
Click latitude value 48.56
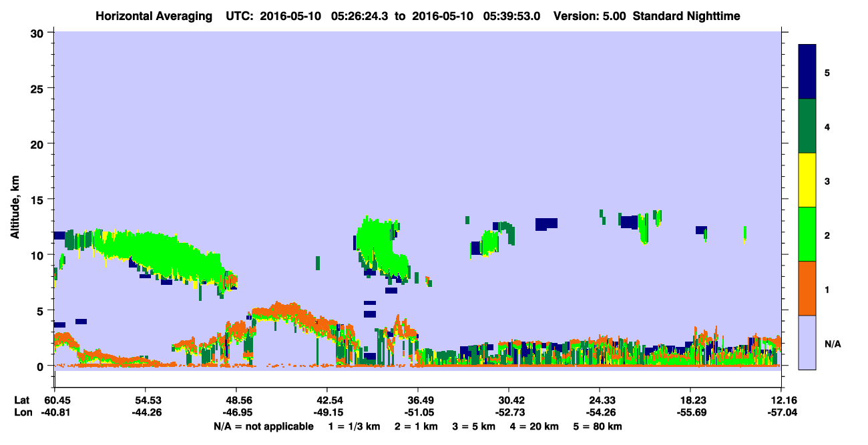click(x=236, y=400)
